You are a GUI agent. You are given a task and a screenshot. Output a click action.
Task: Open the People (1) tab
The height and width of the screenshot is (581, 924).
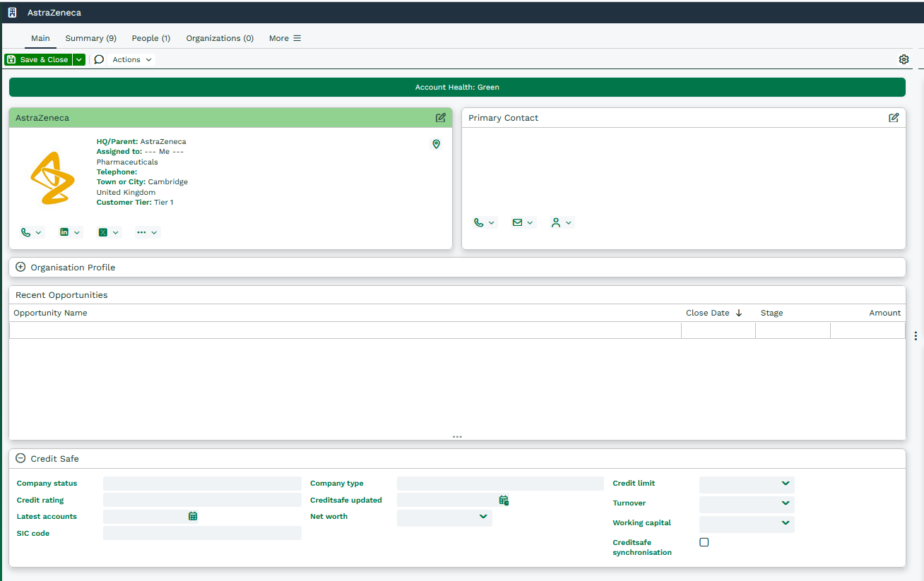pos(150,38)
